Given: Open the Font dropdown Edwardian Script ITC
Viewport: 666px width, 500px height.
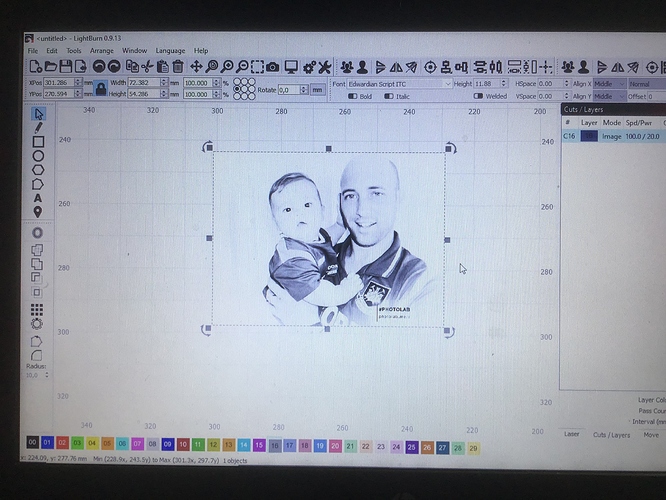Looking at the screenshot, I should point(399,84).
